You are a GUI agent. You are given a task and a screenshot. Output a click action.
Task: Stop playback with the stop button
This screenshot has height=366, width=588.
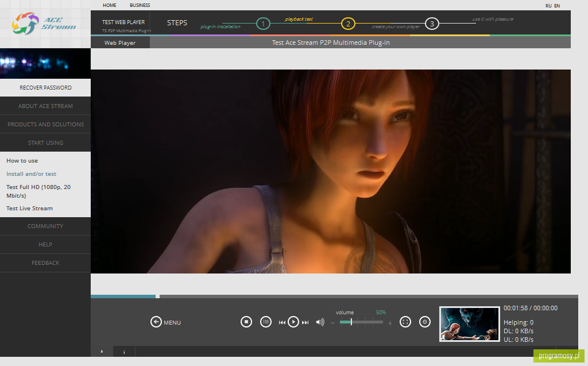(x=246, y=322)
